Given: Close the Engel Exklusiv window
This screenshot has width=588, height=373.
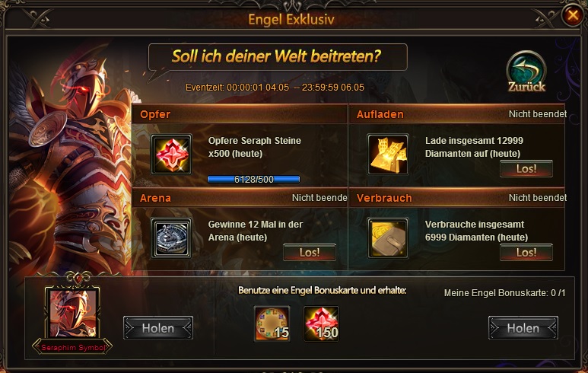Looking at the screenshot, I should pyautogui.click(x=572, y=15).
